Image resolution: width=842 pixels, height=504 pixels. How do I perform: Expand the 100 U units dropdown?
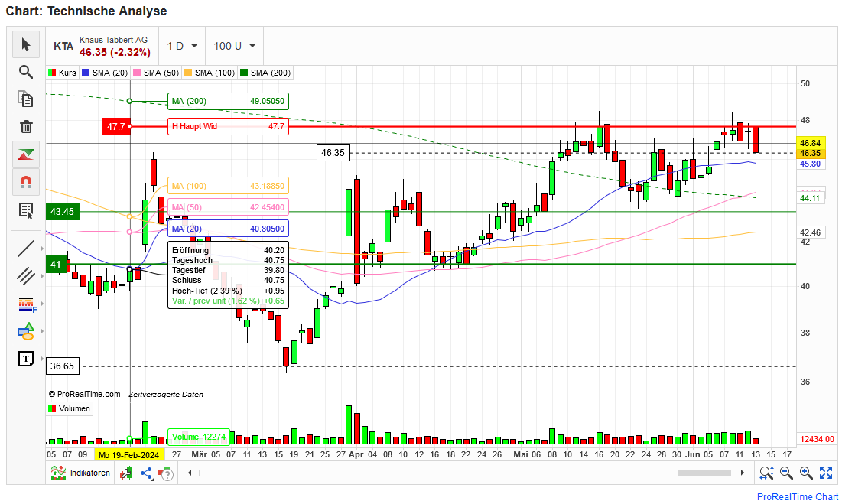(234, 46)
